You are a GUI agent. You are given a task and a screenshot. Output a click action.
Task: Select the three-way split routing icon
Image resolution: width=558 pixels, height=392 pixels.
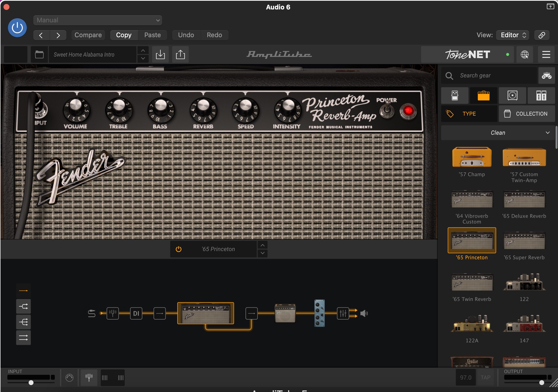[24, 322]
